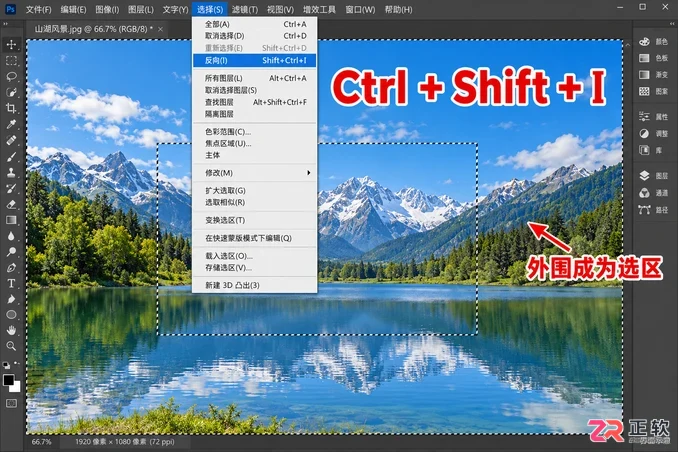Expand the 修改(M) submenu arrow
678x452 pixels.
[308, 173]
